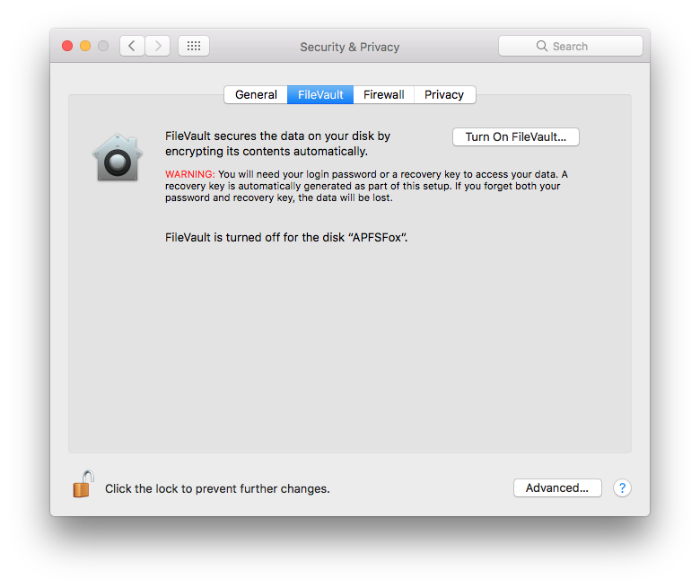Click the Security & Privacy window title
This screenshot has height=588, width=700.
(350, 47)
